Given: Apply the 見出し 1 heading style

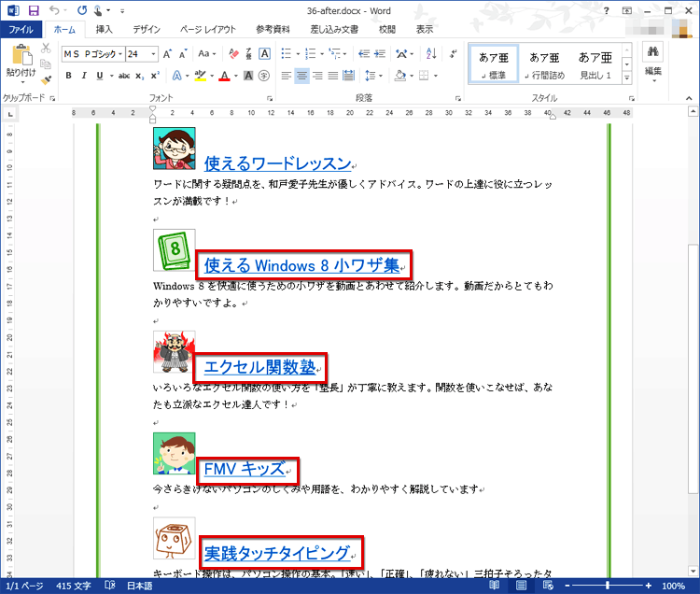Looking at the screenshot, I should 595,64.
